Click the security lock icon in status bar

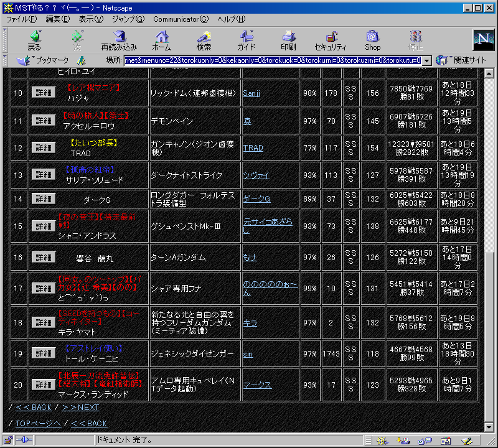click(8, 440)
